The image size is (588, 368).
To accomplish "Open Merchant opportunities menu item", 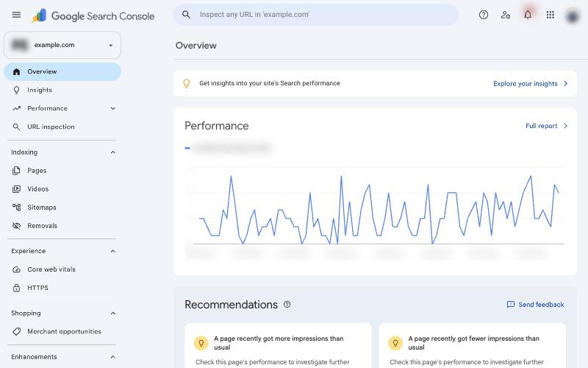I will [62, 332].
